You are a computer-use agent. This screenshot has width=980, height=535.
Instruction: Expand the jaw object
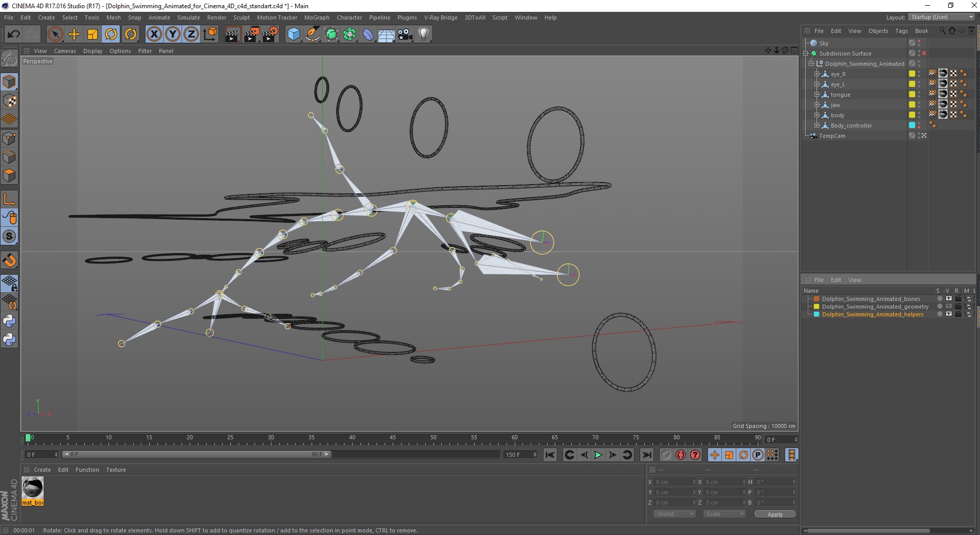[816, 105]
